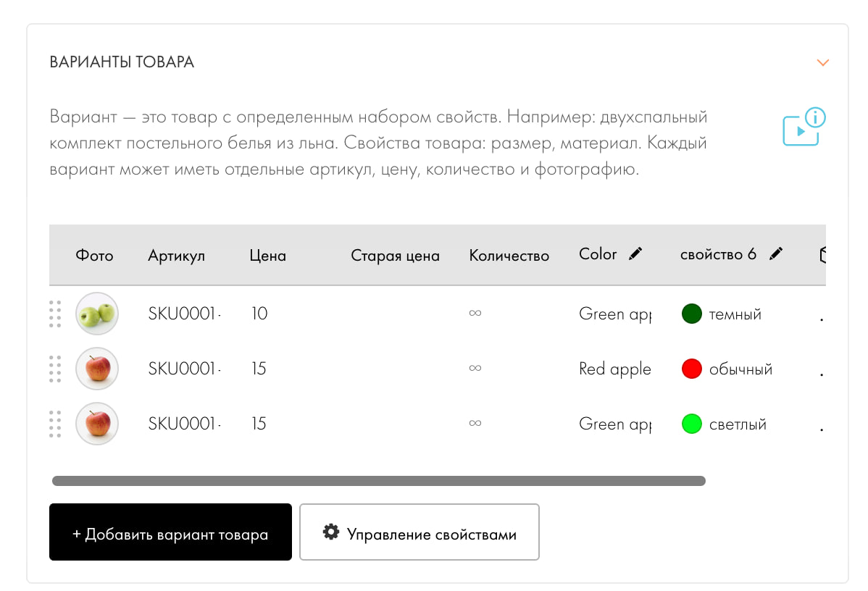Grab the drag handle of the Red apple row
The image size is (868, 591).
click(55, 369)
